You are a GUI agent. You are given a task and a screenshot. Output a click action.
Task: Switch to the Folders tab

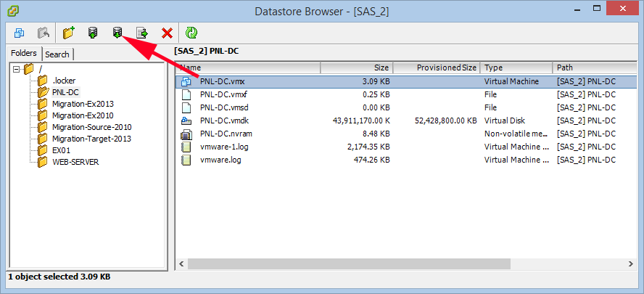[24, 53]
